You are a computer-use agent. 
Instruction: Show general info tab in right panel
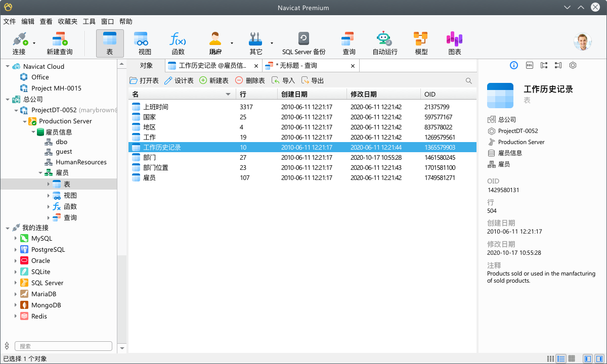(x=514, y=65)
